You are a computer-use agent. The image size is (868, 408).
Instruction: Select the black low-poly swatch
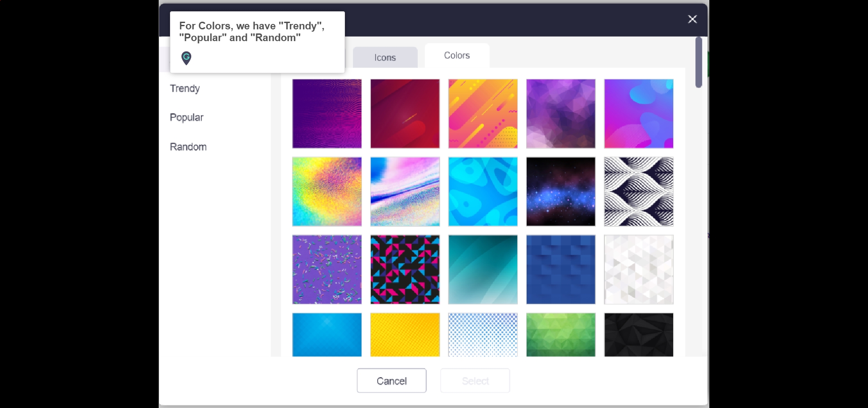click(x=639, y=335)
